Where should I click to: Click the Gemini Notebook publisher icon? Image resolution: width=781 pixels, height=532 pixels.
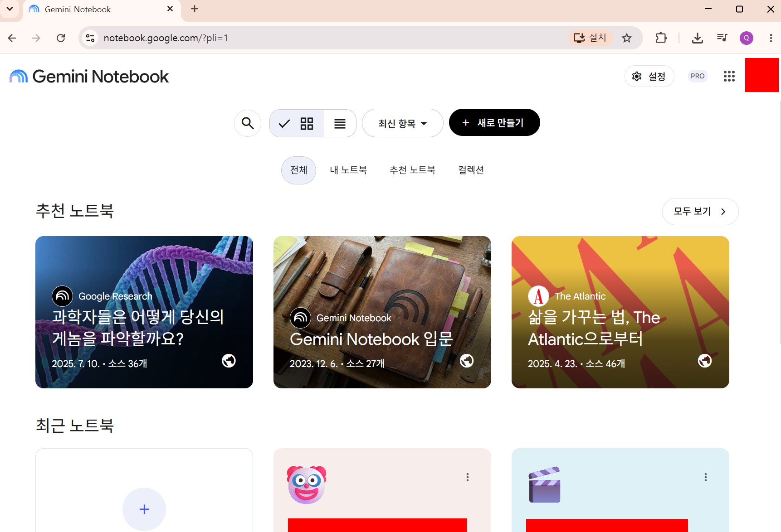[x=300, y=318]
